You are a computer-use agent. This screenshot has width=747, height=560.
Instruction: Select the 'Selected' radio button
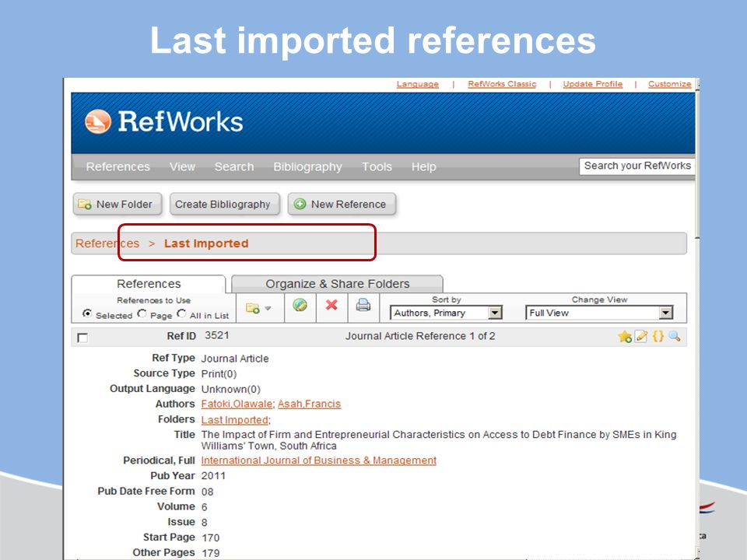coord(87,313)
